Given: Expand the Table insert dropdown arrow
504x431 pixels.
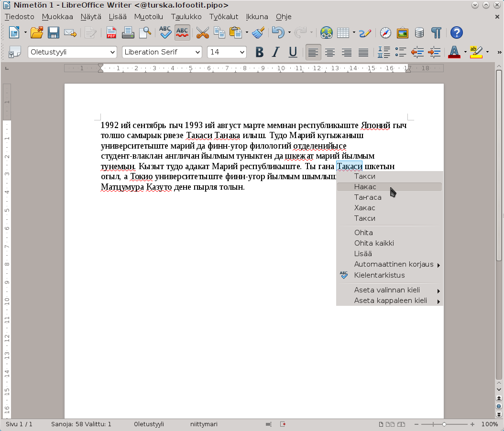Looking at the screenshot, I should (354, 32).
